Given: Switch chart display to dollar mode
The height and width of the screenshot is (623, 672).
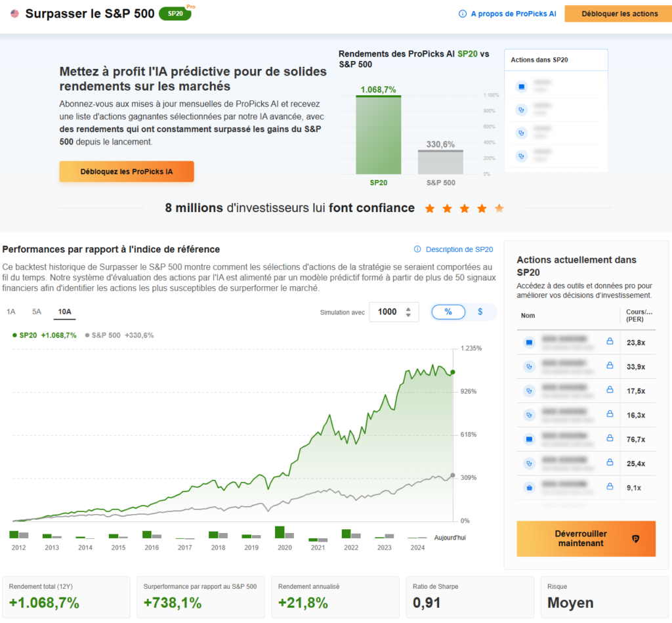Looking at the screenshot, I should (x=480, y=312).
